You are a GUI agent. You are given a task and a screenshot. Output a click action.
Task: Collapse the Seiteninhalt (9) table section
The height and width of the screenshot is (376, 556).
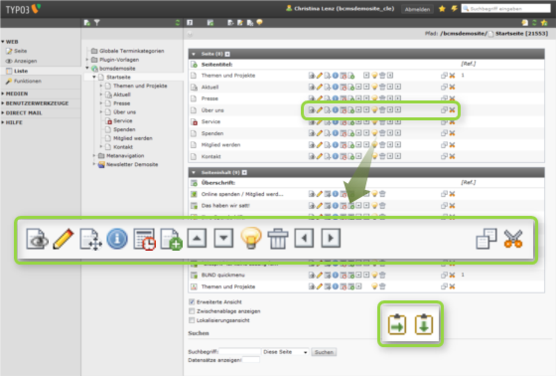pos(194,172)
